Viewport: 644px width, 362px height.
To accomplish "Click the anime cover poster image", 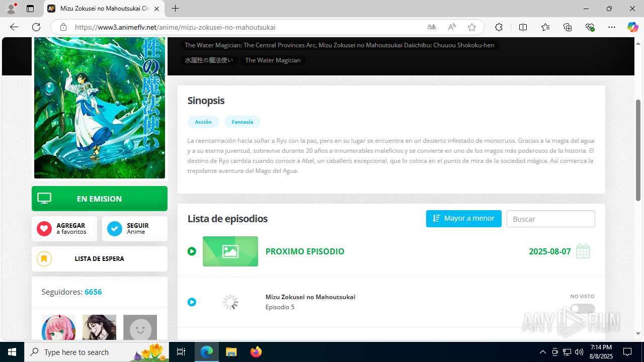I will tap(100, 108).
